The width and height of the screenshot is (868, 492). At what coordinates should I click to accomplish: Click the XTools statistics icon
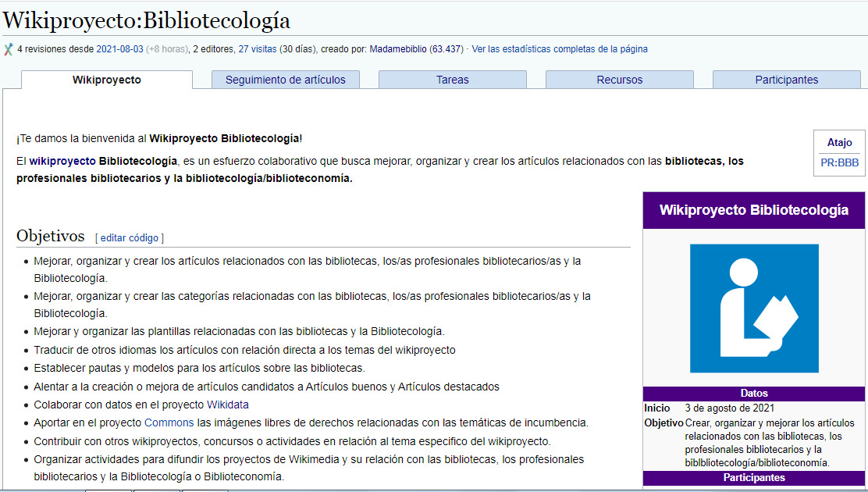9,49
